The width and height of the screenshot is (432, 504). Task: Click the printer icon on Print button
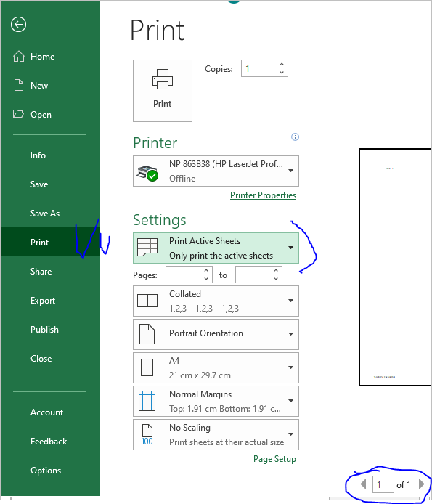[163, 79]
